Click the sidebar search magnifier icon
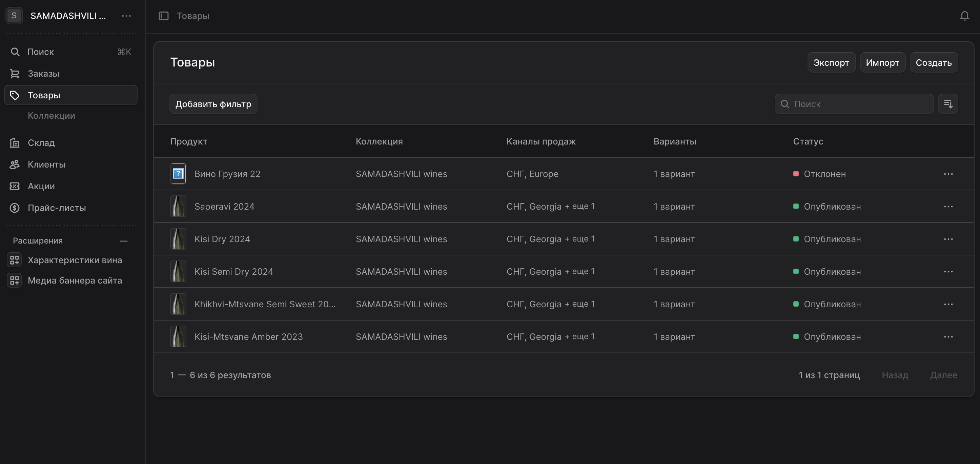 pos(15,52)
